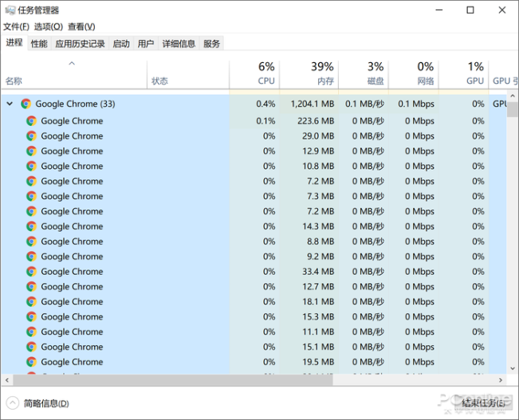Click the Chrome icon in the 9.2 MB row

pyautogui.click(x=31, y=257)
